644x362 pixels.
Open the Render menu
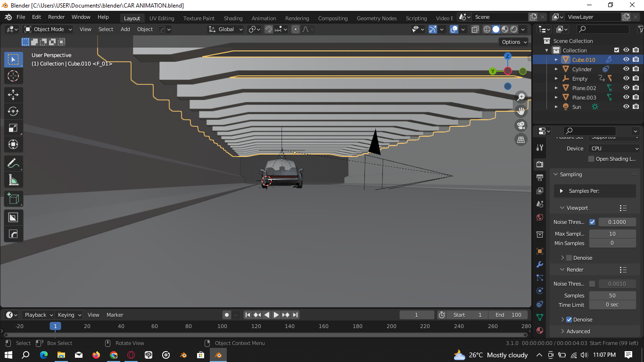tap(57, 17)
